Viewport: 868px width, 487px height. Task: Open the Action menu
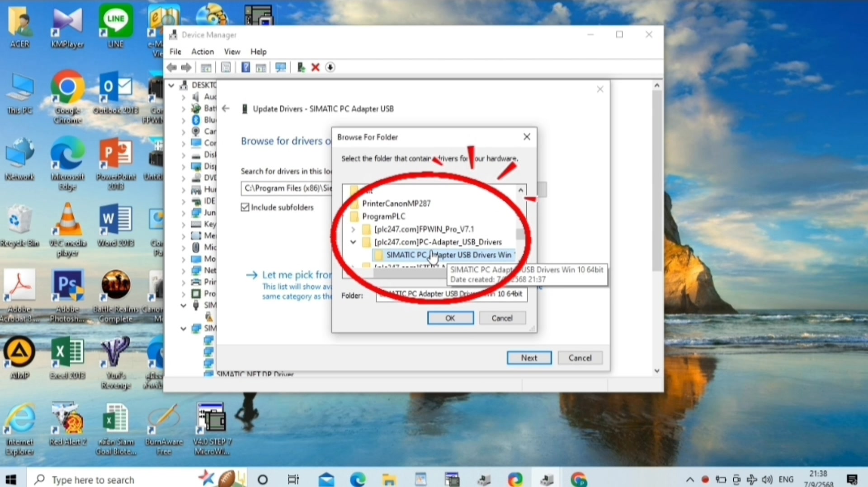[x=202, y=52]
